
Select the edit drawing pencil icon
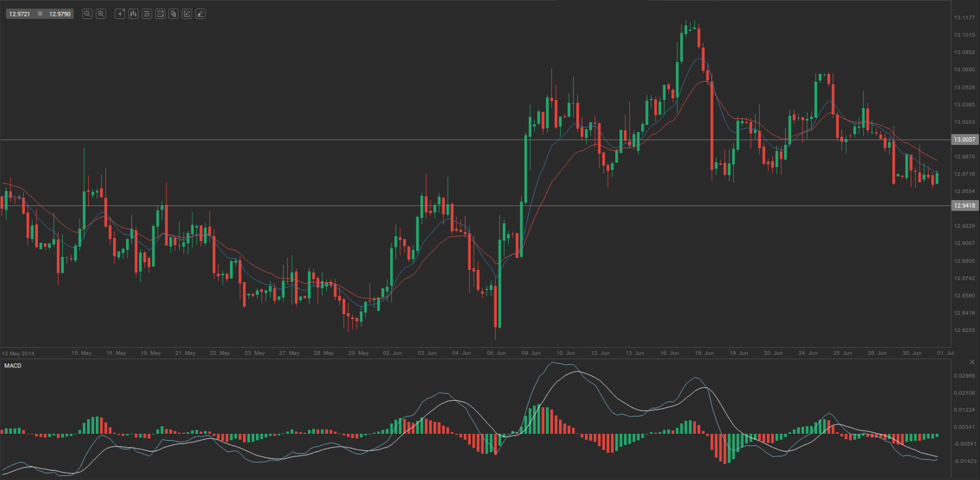point(187,14)
